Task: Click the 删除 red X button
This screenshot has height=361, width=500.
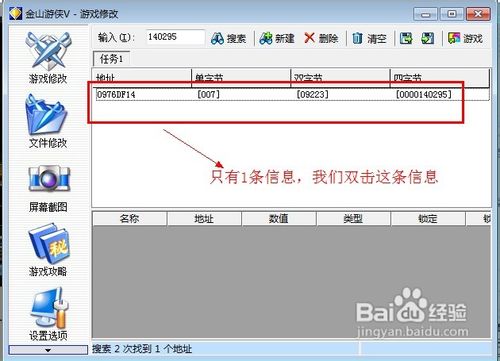Action: (x=321, y=39)
